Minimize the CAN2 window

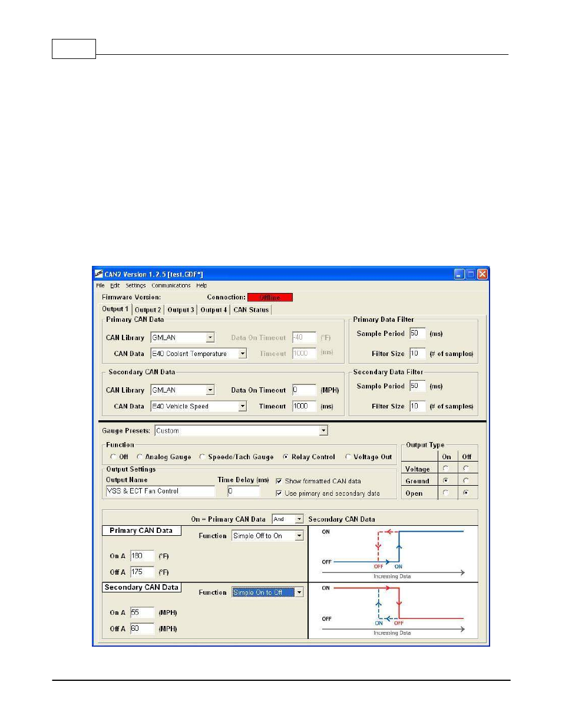click(459, 274)
